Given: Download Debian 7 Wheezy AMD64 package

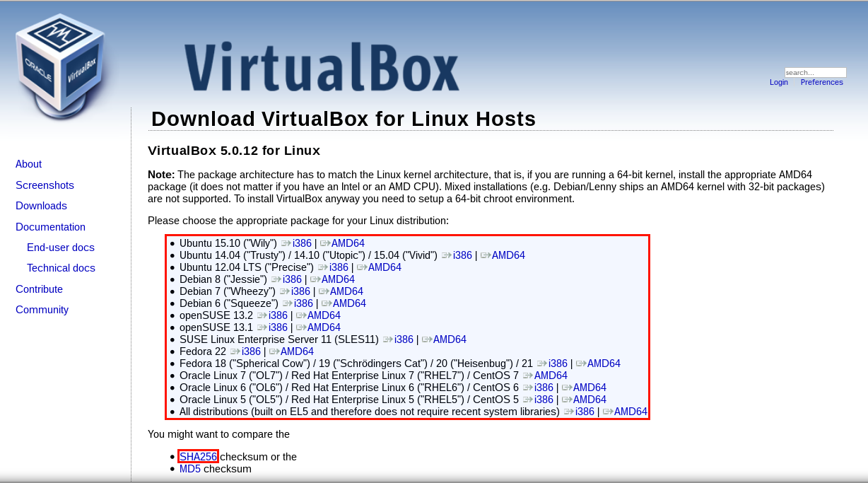Looking at the screenshot, I should click(346, 291).
